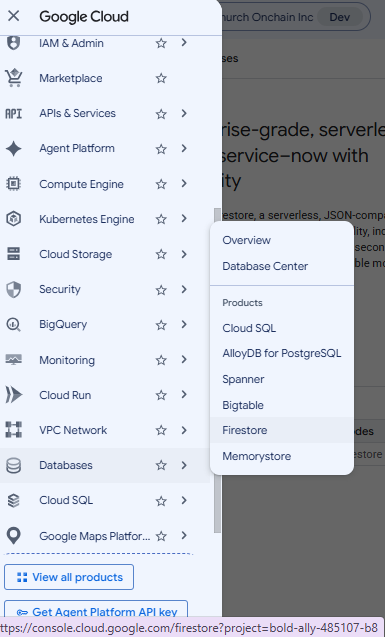Click the Google Cloud logo text
The width and height of the screenshot is (385, 637).
(x=84, y=16)
